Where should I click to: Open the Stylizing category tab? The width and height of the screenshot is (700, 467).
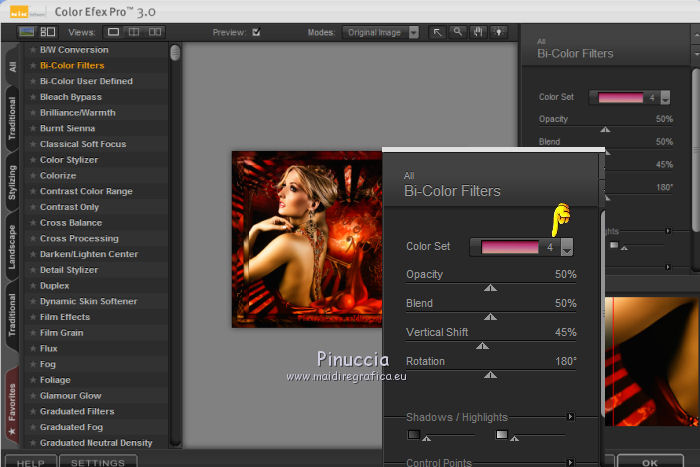tap(12, 182)
